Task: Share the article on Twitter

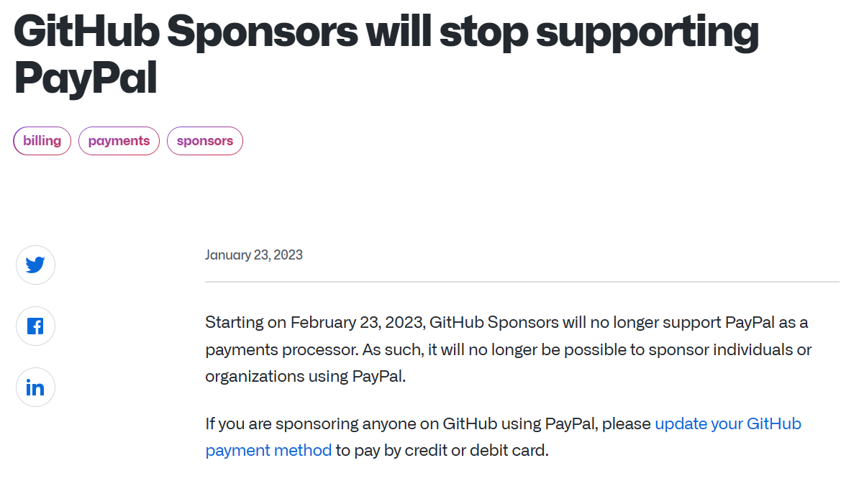Action: 35,265
